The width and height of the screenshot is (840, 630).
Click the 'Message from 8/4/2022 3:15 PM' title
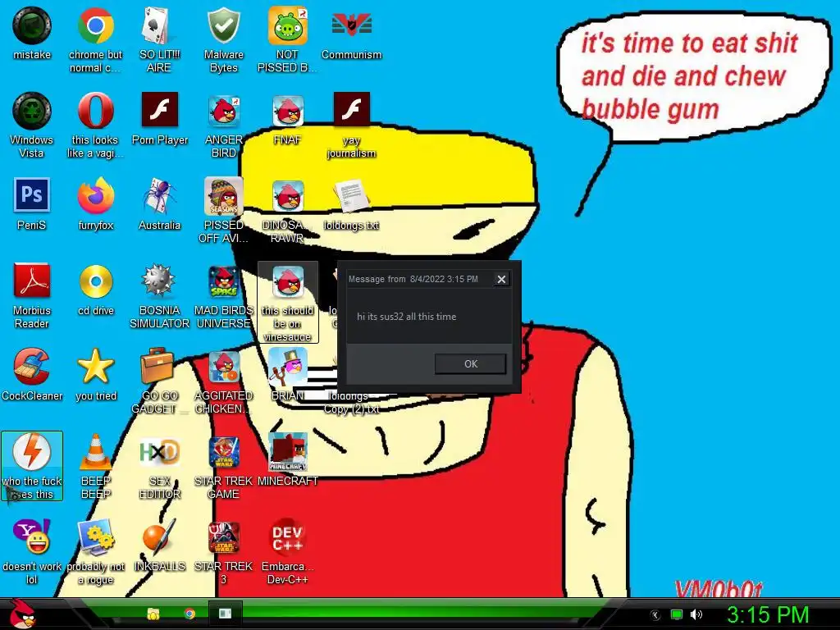coord(413,279)
